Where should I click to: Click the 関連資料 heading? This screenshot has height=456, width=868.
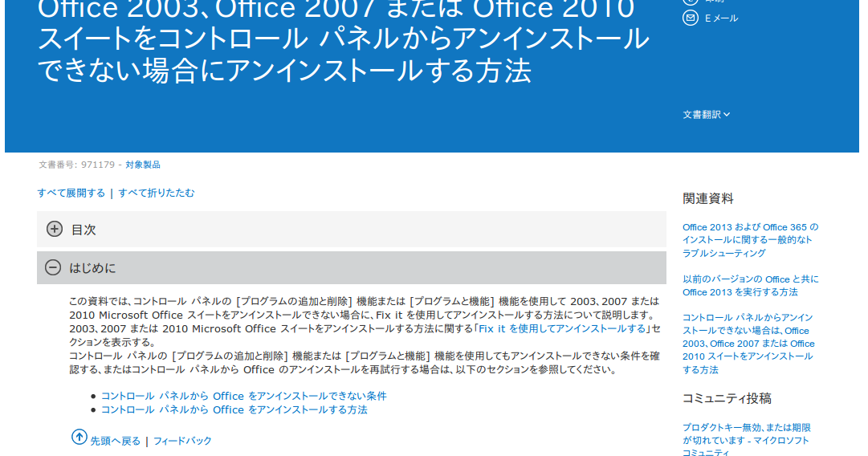pyautogui.click(x=708, y=198)
